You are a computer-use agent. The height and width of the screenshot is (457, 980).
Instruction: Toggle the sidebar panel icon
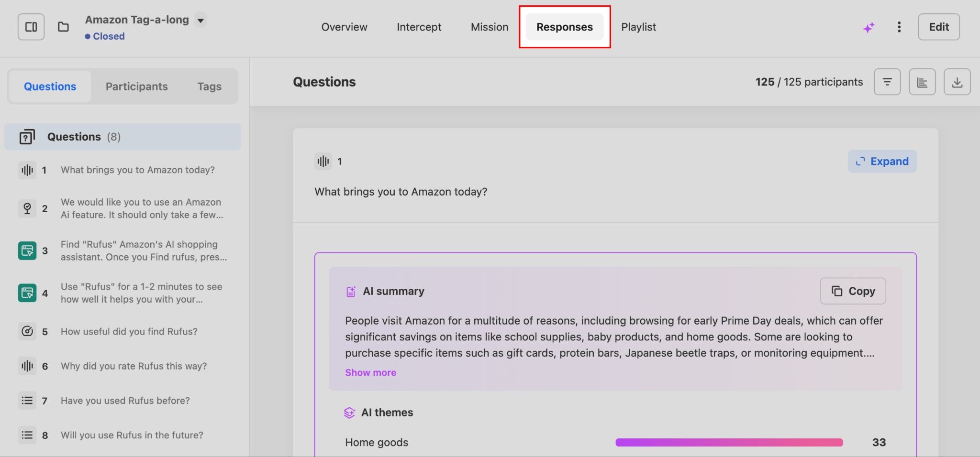point(31,27)
